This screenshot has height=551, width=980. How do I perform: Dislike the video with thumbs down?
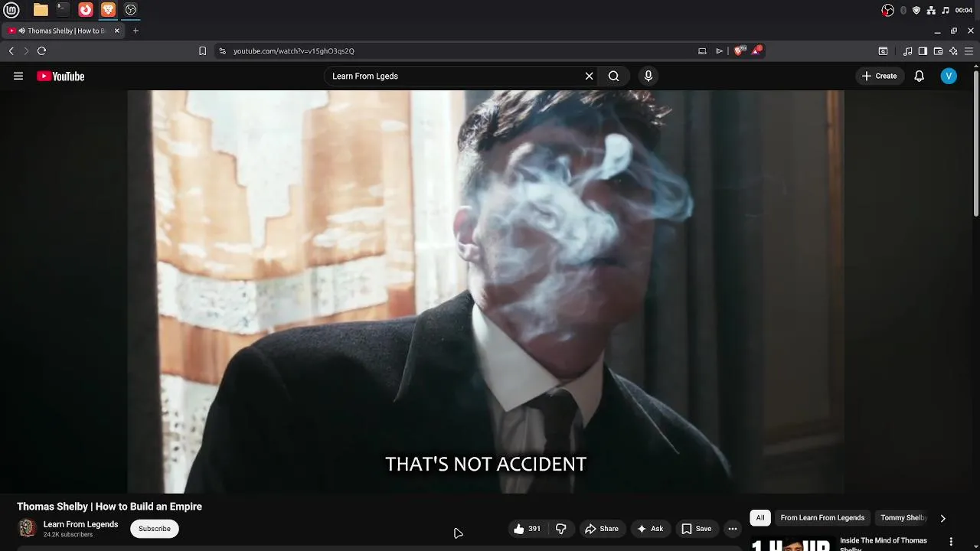(x=560, y=529)
